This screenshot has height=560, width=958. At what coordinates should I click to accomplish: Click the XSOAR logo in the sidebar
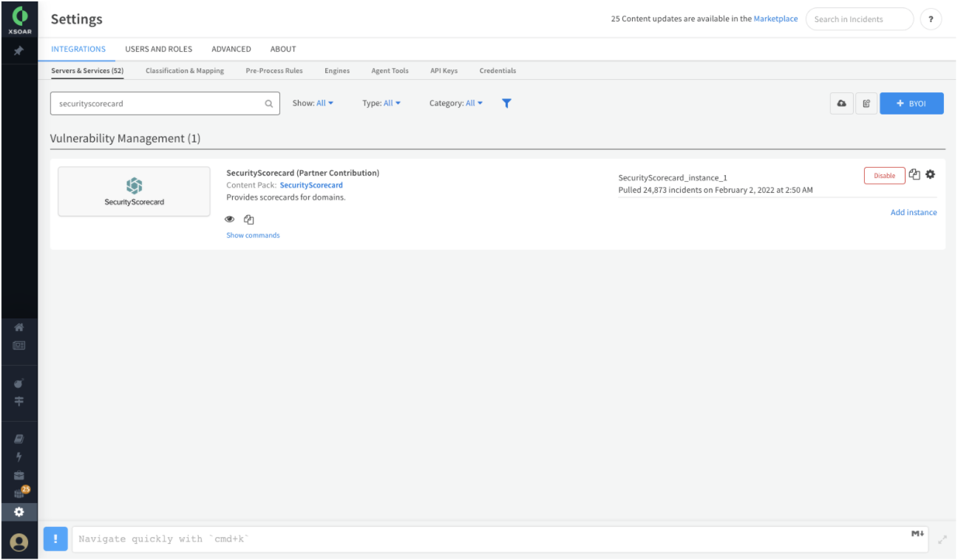click(x=19, y=19)
